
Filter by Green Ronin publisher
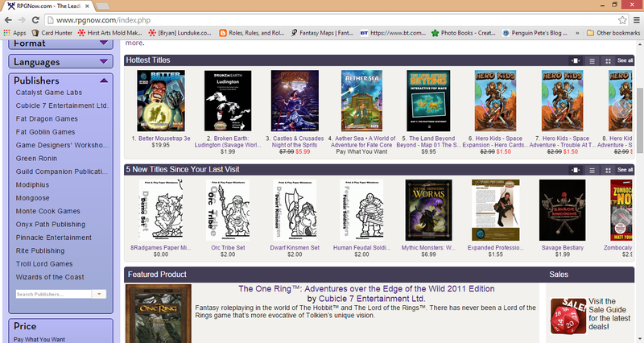(36, 158)
